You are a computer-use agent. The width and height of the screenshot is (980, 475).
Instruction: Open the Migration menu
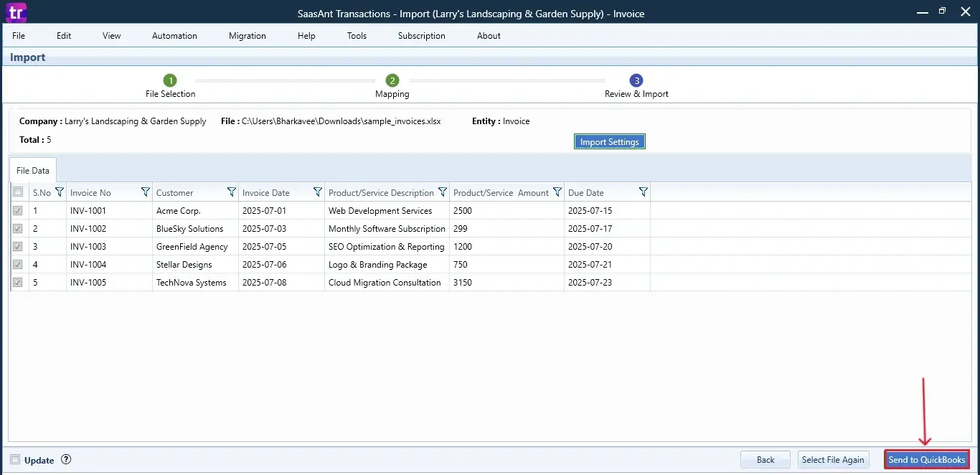point(248,36)
